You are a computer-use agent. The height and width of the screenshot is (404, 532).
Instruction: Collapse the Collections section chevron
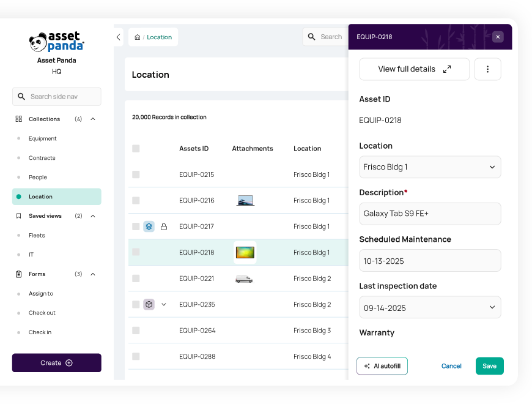(93, 119)
